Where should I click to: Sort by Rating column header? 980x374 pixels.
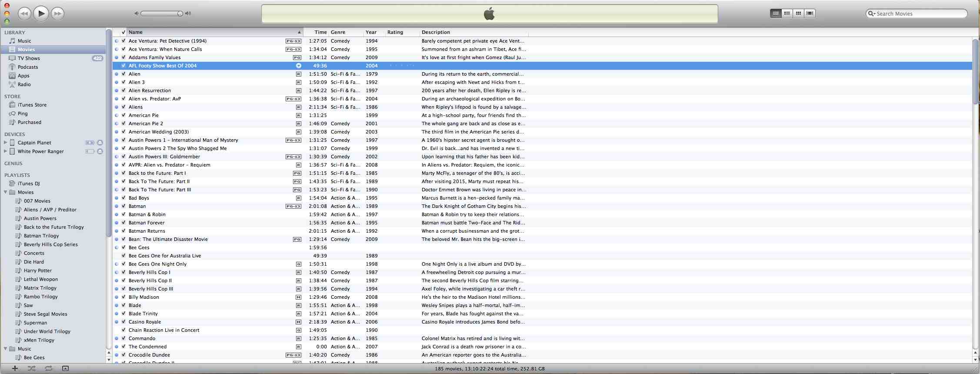[402, 32]
